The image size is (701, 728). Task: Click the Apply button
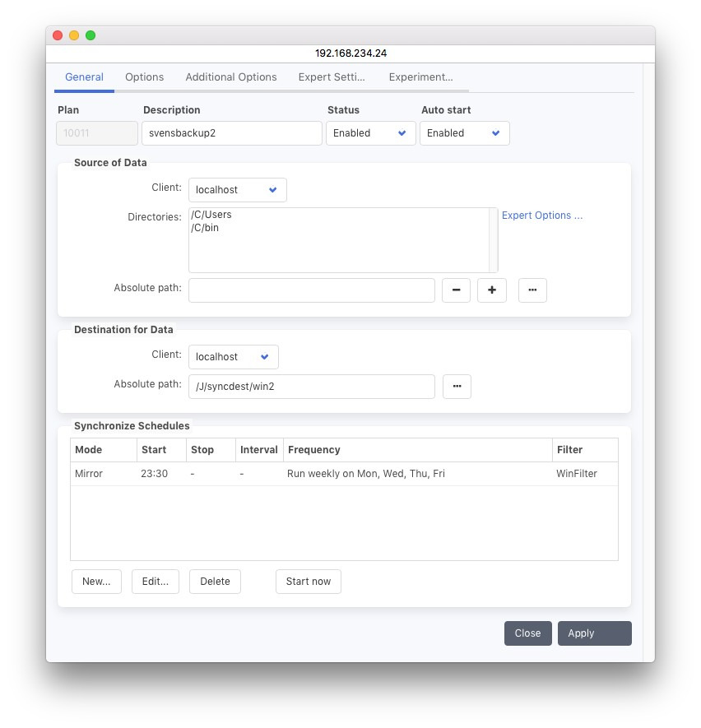pyautogui.click(x=594, y=633)
